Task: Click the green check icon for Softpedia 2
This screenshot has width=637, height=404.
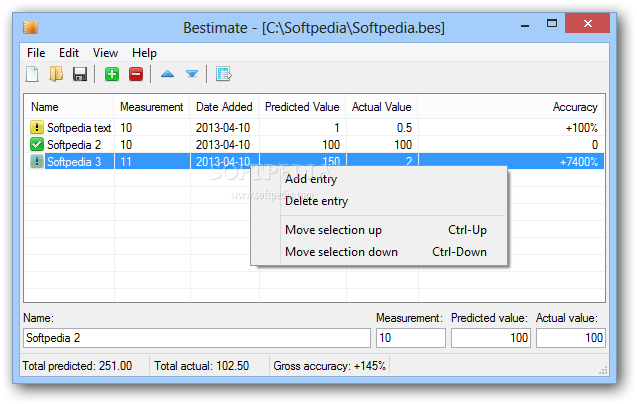Action: coord(37,144)
